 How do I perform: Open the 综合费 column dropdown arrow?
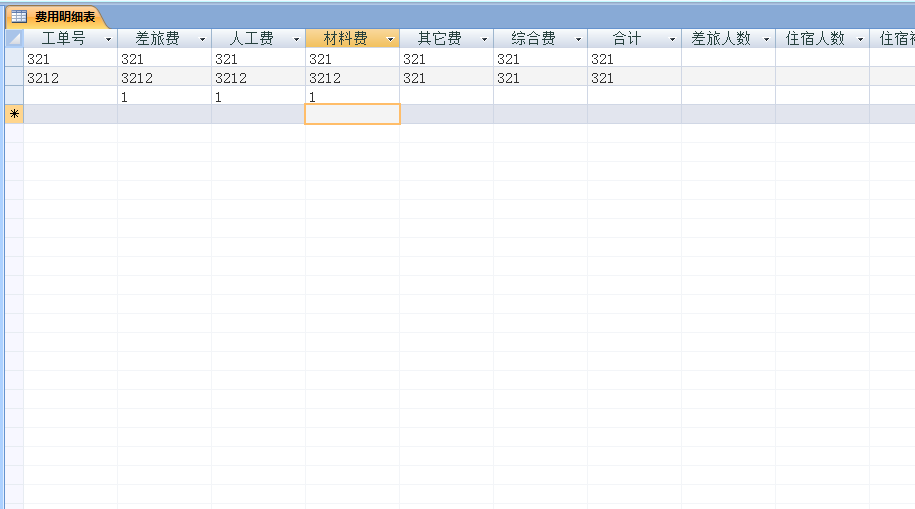[x=578, y=40]
